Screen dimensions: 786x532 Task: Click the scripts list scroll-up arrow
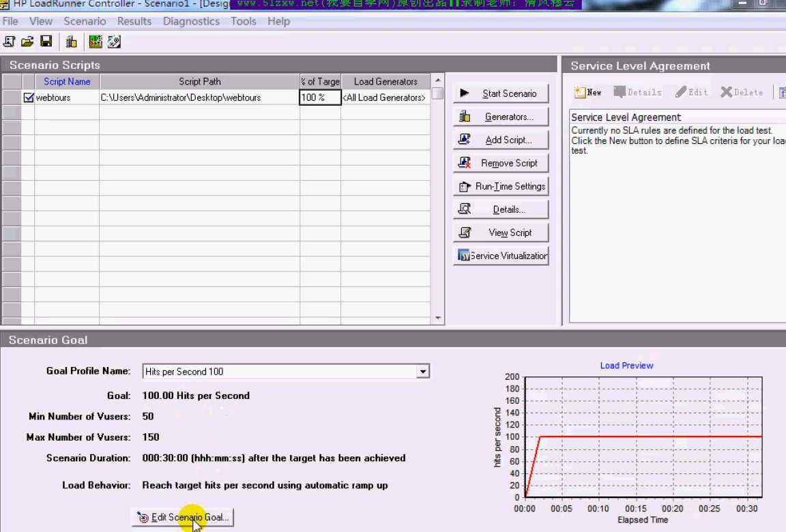click(437, 80)
